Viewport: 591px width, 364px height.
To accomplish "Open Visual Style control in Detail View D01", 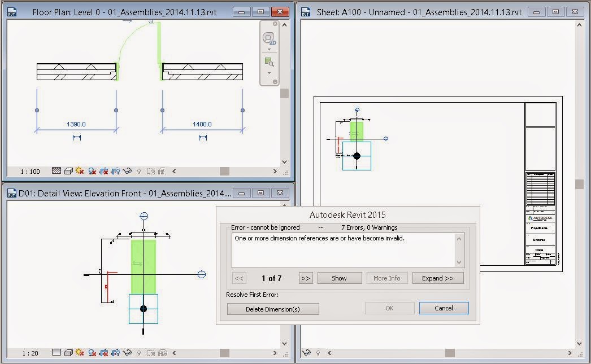I will pyautogui.click(x=68, y=353).
